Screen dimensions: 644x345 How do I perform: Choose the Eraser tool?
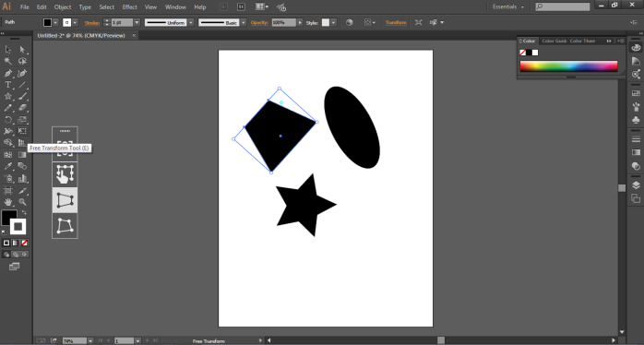[x=22, y=108]
